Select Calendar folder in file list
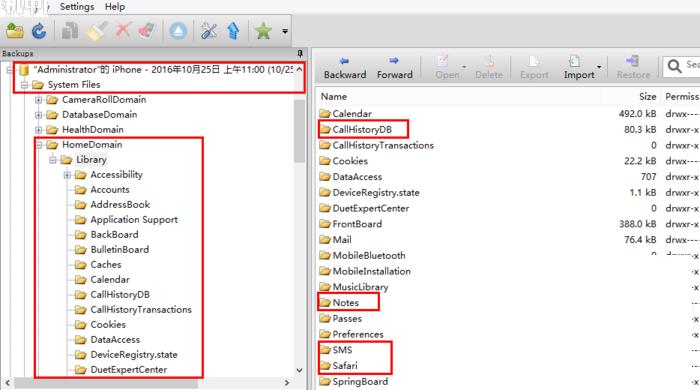 (352, 114)
